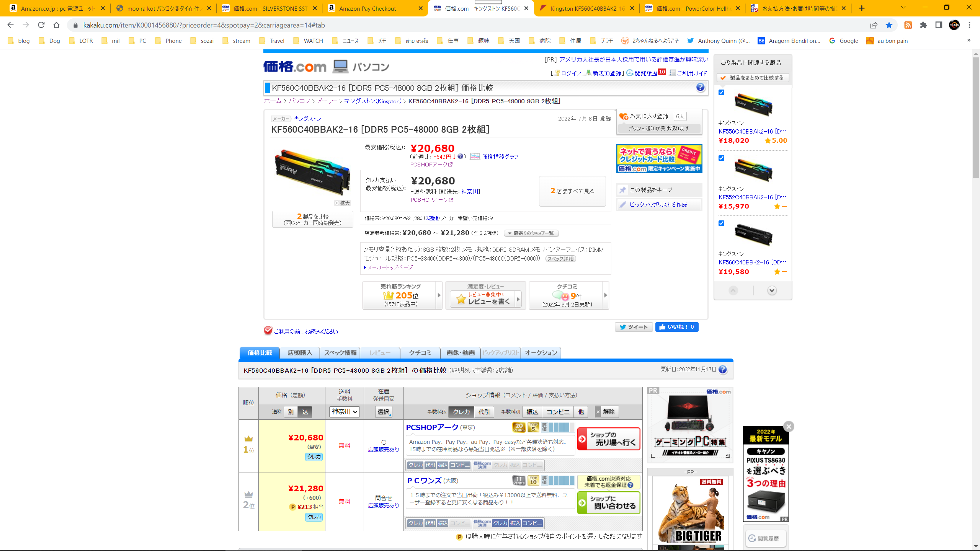Click 製品をまとめて比較する button
Viewport: 980px width, 551px height.
[753, 78]
